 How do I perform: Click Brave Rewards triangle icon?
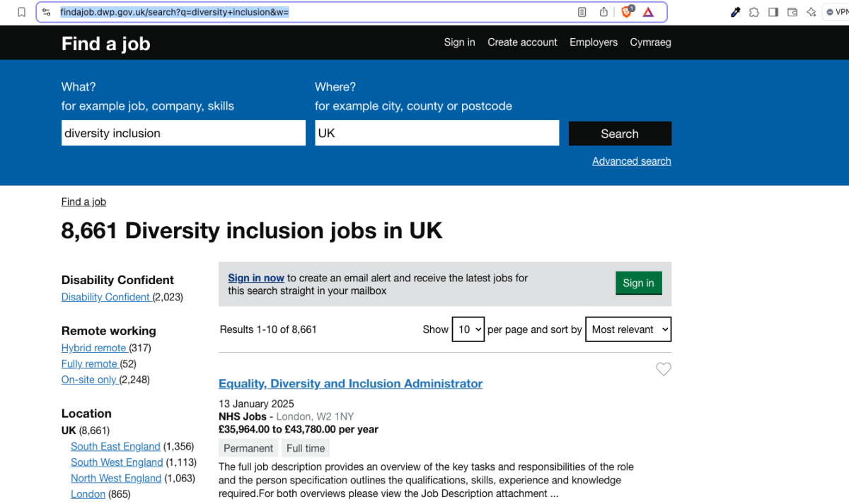648,12
